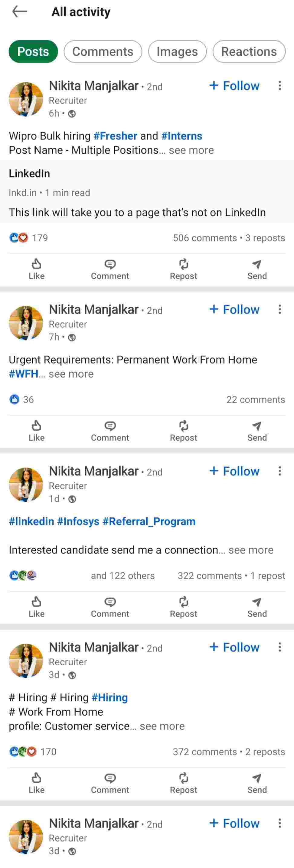Like the Wipro Bulk hiring post
This screenshot has width=294, height=868.
(36, 269)
